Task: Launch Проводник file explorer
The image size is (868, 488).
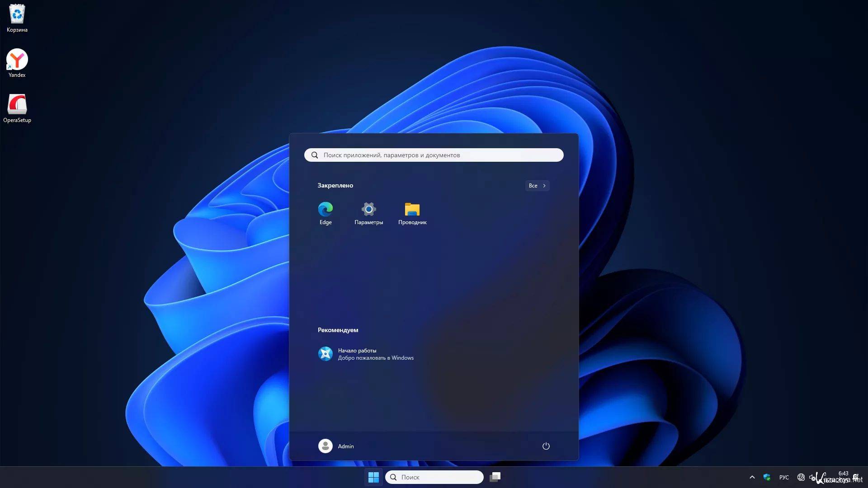Action: pos(412,213)
